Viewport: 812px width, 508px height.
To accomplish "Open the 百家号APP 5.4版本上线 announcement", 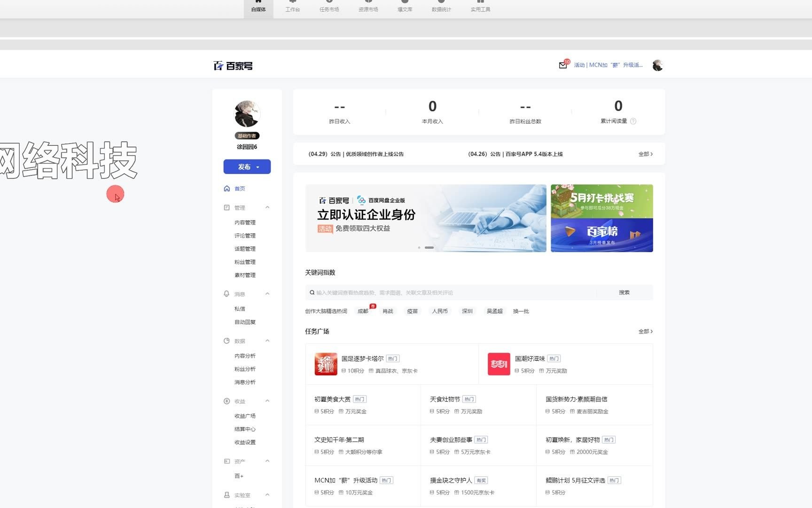I will [x=515, y=154].
